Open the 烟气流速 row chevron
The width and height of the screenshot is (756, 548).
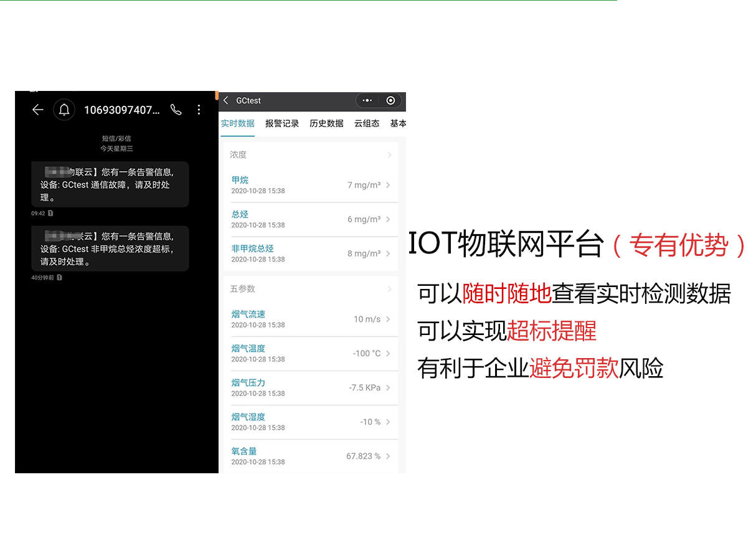388,319
